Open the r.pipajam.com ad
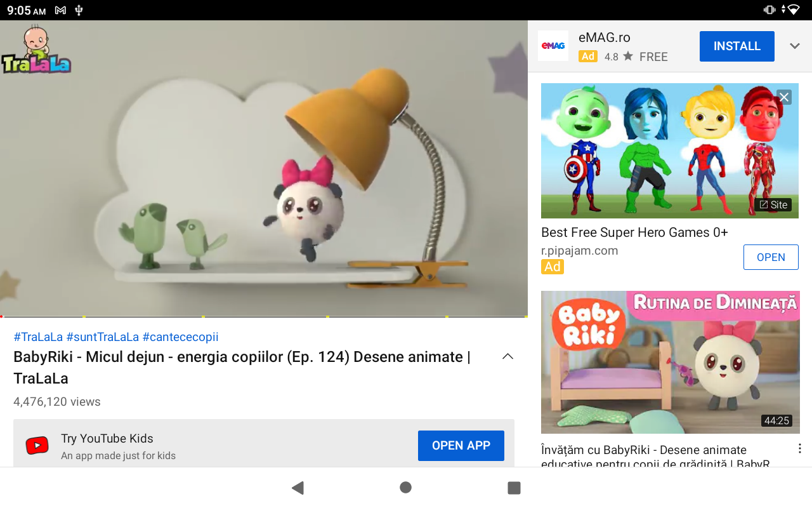 click(771, 257)
